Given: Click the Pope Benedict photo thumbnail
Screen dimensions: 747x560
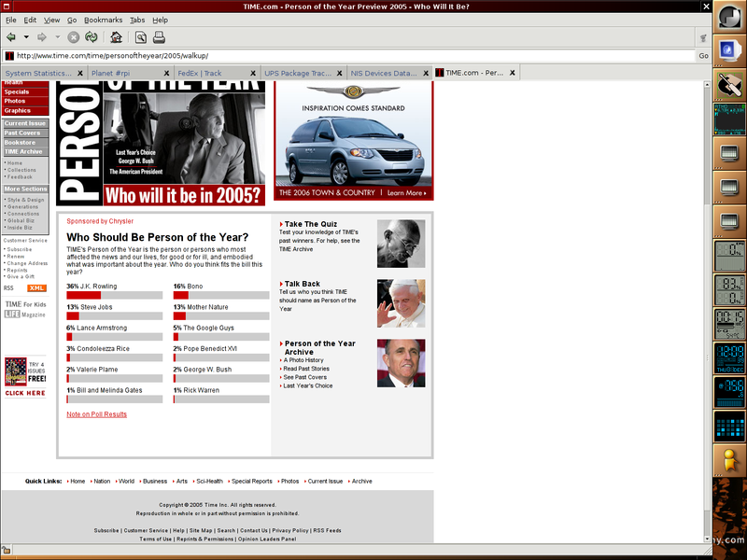Looking at the screenshot, I should pos(402,303).
